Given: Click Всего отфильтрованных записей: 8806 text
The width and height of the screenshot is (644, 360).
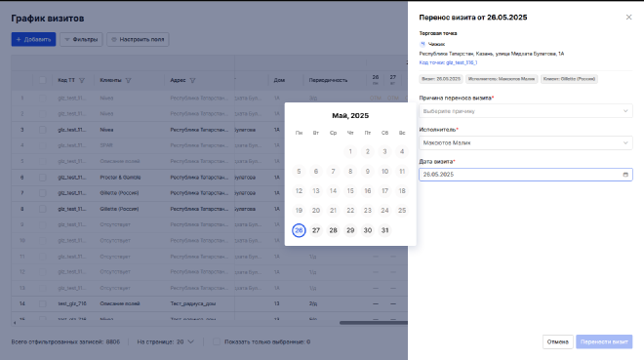Looking at the screenshot, I should click(65, 341).
